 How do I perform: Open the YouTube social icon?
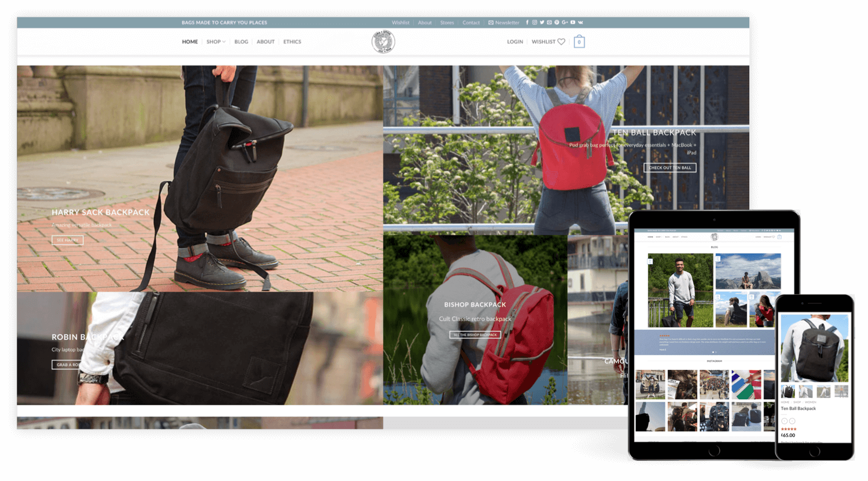click(573, 23)
